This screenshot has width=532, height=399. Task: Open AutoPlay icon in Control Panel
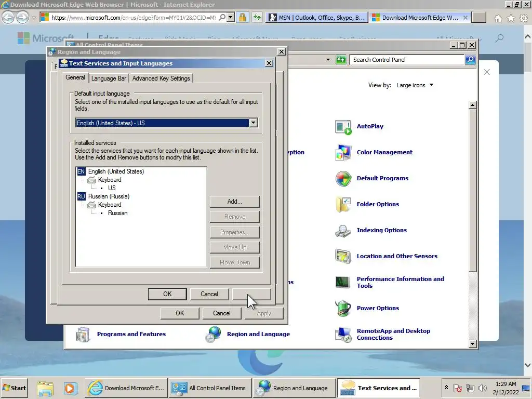point(343,127)
